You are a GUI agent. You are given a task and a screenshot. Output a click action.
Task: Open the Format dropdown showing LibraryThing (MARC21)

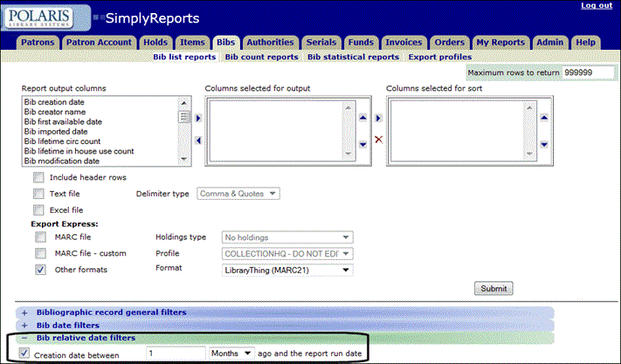[287, 270]
